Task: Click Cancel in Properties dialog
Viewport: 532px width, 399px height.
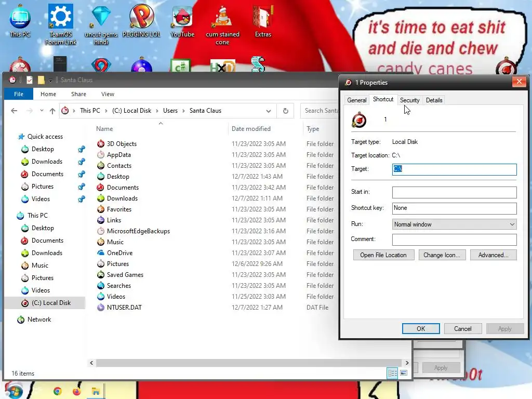Action: point(463,329)
